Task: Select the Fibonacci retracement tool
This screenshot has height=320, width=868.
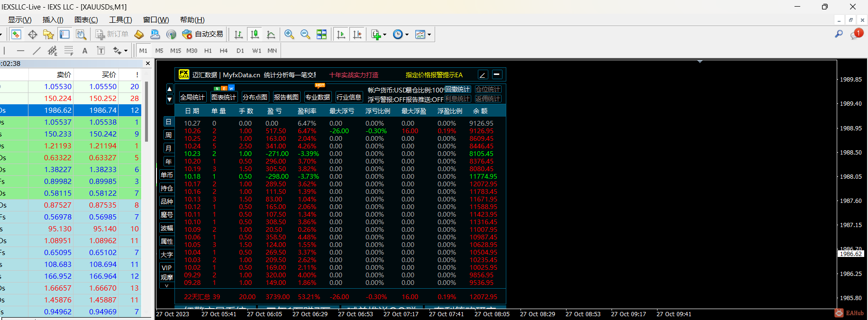Action: point(69,51)
